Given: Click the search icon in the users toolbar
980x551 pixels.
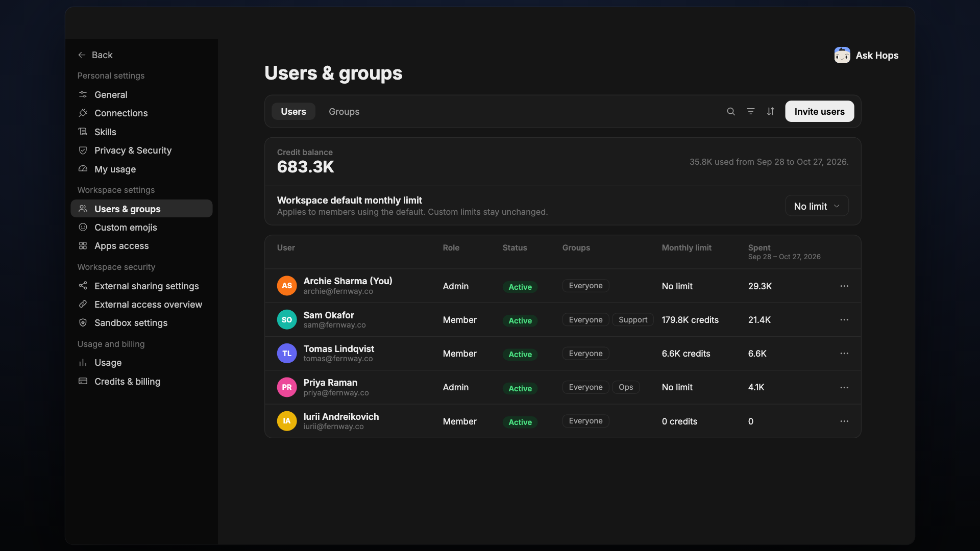Looking at the screenshot, I should tap(731, 111).
